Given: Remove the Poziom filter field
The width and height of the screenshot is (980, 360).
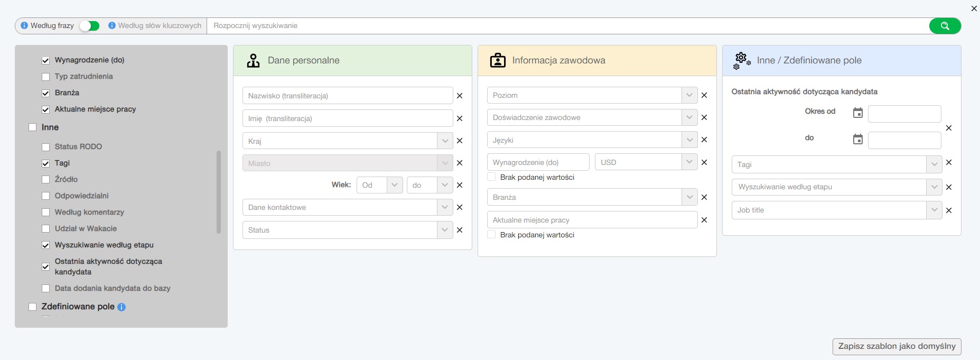Looking at the screenshot, I should click(704, 95).
